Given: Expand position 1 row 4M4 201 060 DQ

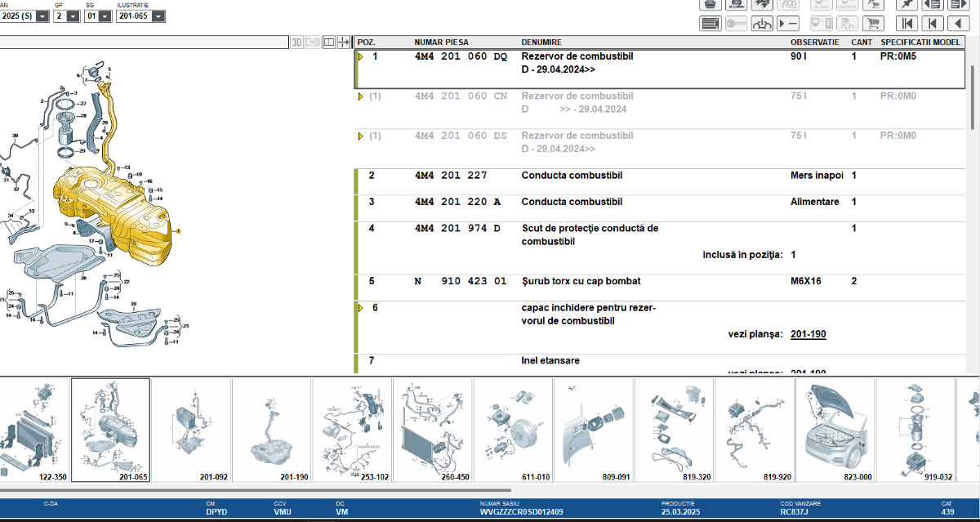Looking at the screenshot, I should coord(360,57).
